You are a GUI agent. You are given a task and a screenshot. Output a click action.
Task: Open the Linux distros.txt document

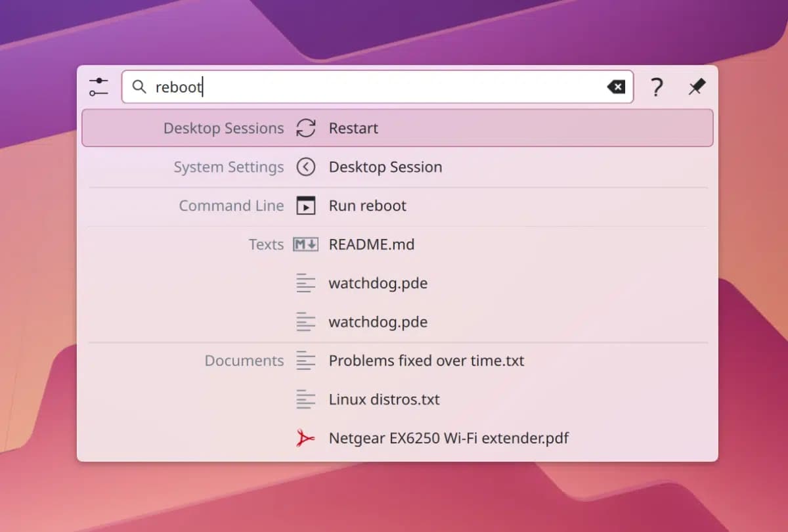(x=384, y=399)
